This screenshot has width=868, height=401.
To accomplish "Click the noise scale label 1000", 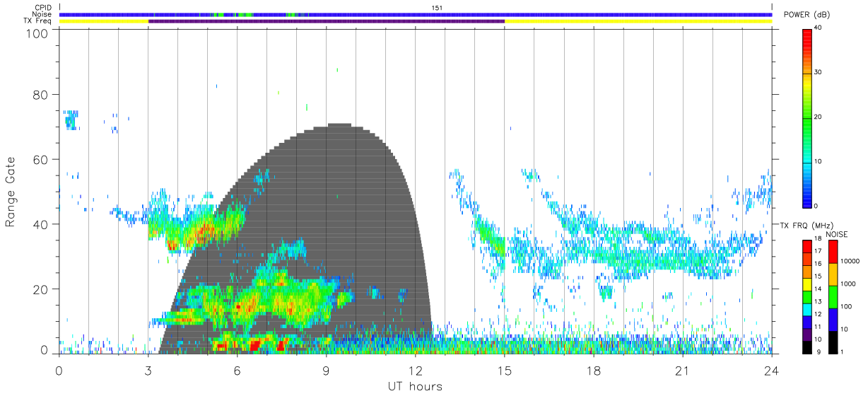I will tap(848, 284).
